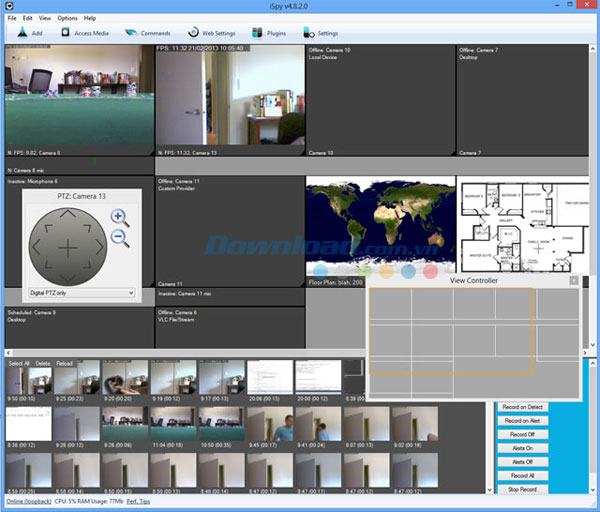Open the File menu
This screenshot has height=512, width=600.
11,18
